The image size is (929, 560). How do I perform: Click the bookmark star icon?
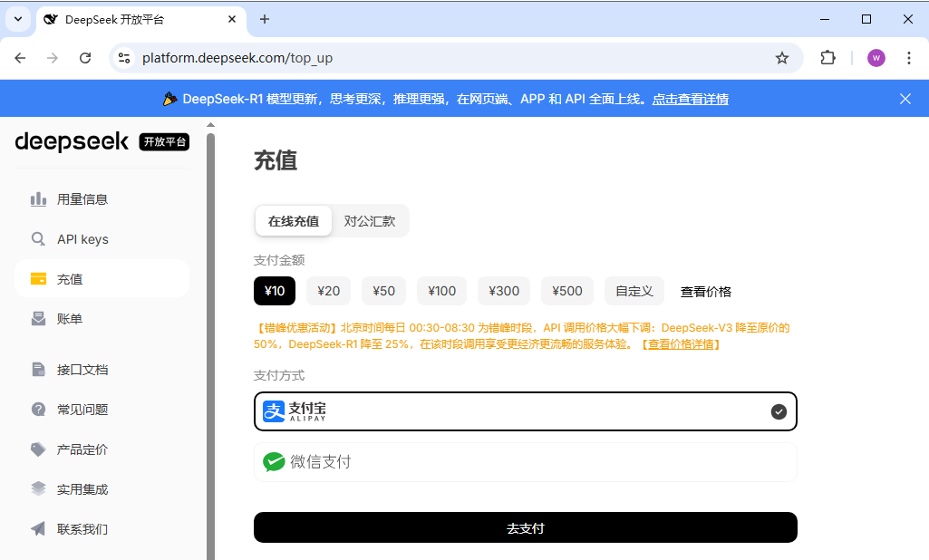pyautogui.click(x=782, y=58)
